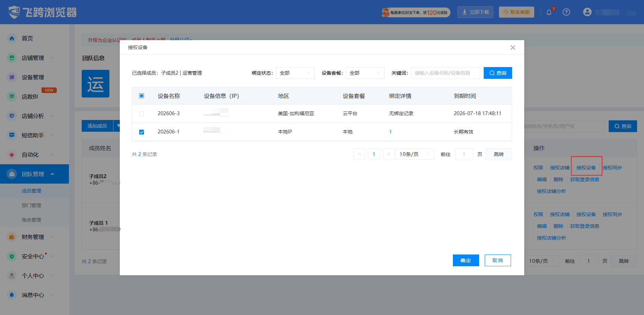Click 授权设备 link for 子成员 1
644x315 pixels.
tap(586, 214)
